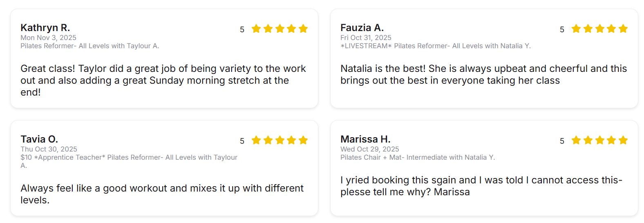
Task: Click the $10 Apprentice Teacher class label
Action: [129, 158]
